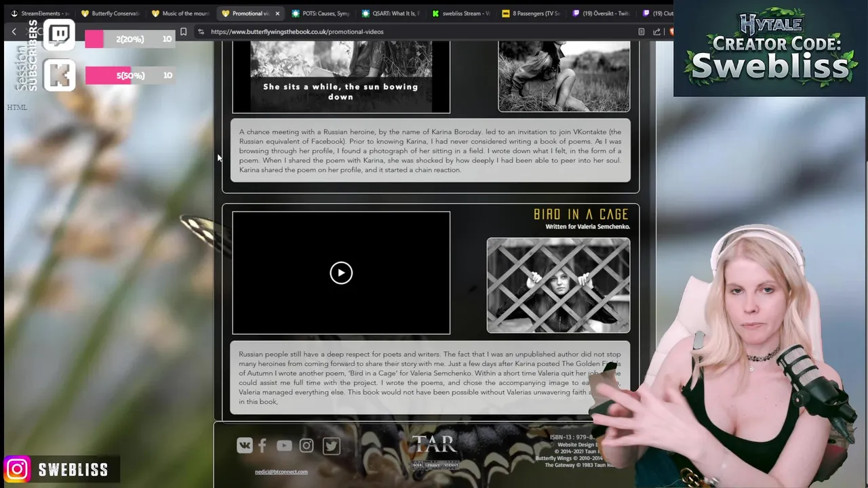Screen dimensions: 868x488
Task: Go back with the browser back arrow
Action: [14, 32]
